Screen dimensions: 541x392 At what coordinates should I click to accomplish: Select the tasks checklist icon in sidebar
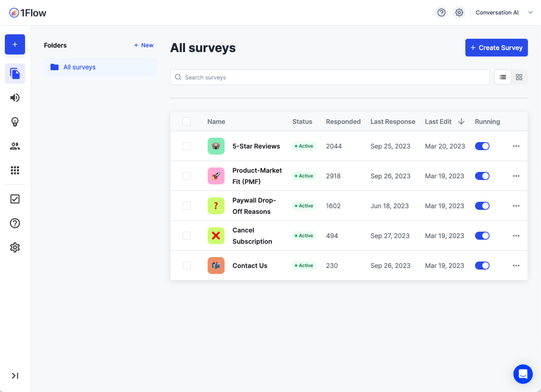pyautogui.click(x=15, y=199)
